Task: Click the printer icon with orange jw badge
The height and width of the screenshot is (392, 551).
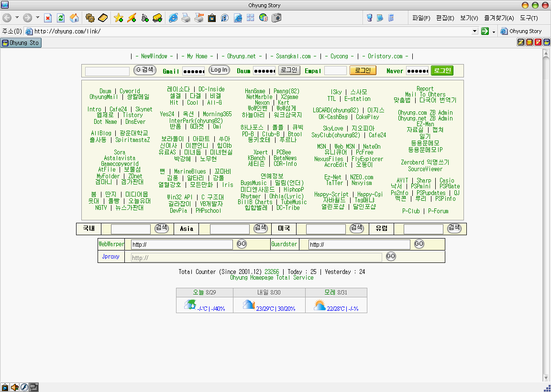Action: pos(199,18)
